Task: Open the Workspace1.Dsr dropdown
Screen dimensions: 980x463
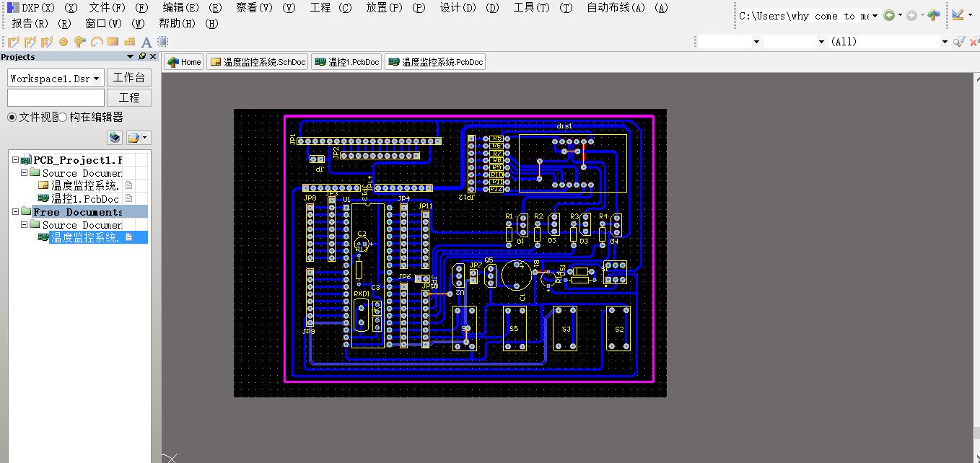Action: [x=97, y=78]
